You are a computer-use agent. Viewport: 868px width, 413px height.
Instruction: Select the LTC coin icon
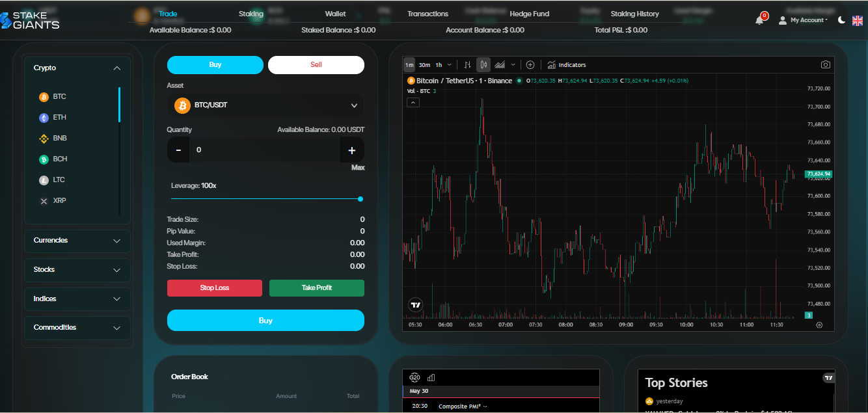[x=44, y=180]
